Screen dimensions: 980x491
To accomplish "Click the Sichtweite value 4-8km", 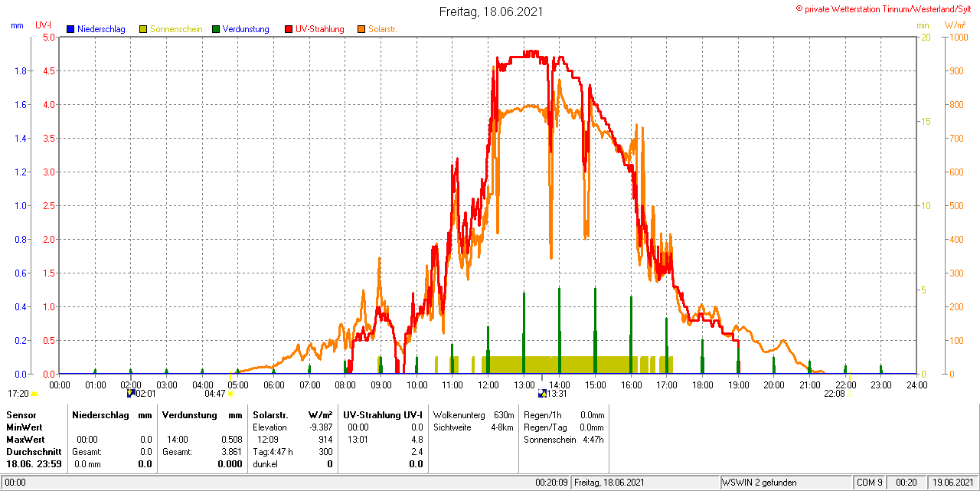I will [502, 427].
